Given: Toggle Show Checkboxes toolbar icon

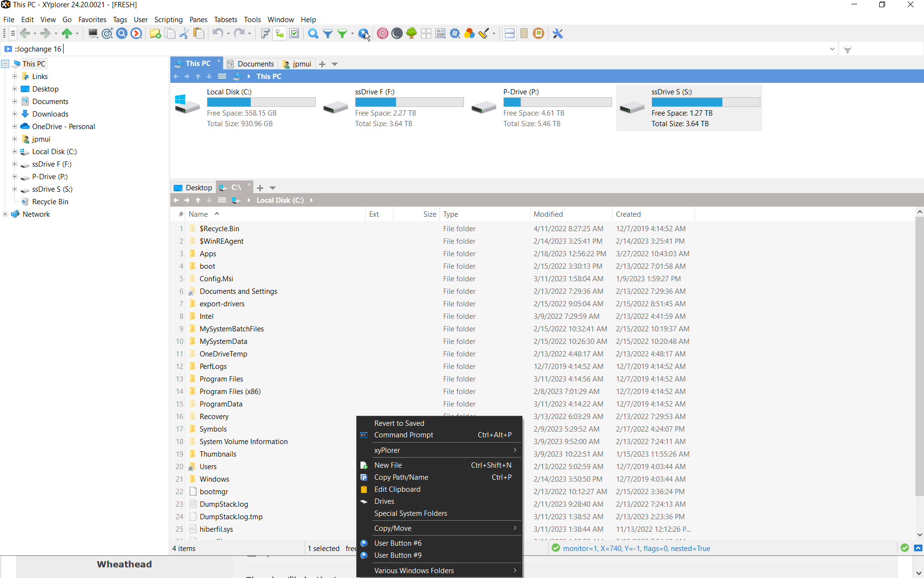Looking at the screenshot, I should pos(295,33).
